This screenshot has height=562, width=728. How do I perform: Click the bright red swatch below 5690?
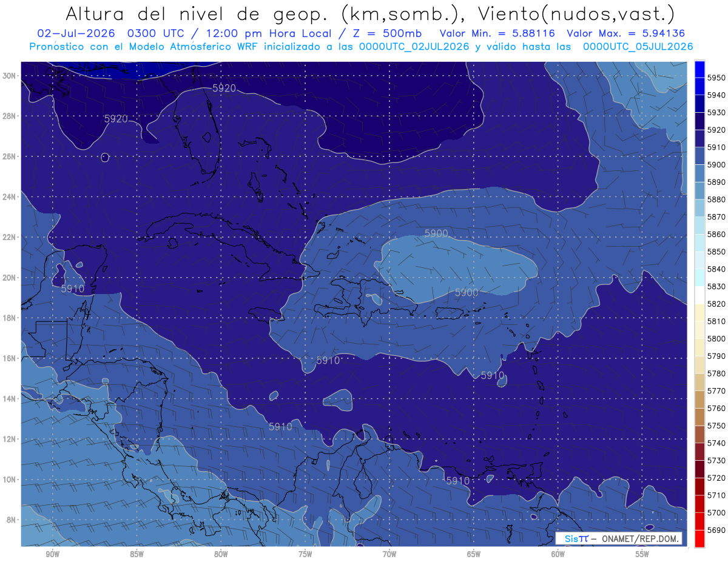pyautogui.click(x=699, y=538)
